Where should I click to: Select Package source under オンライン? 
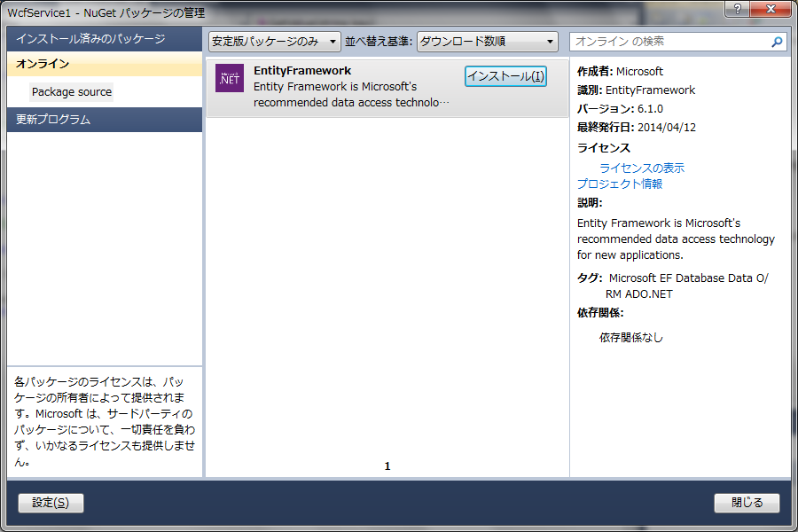coord(72,92)
